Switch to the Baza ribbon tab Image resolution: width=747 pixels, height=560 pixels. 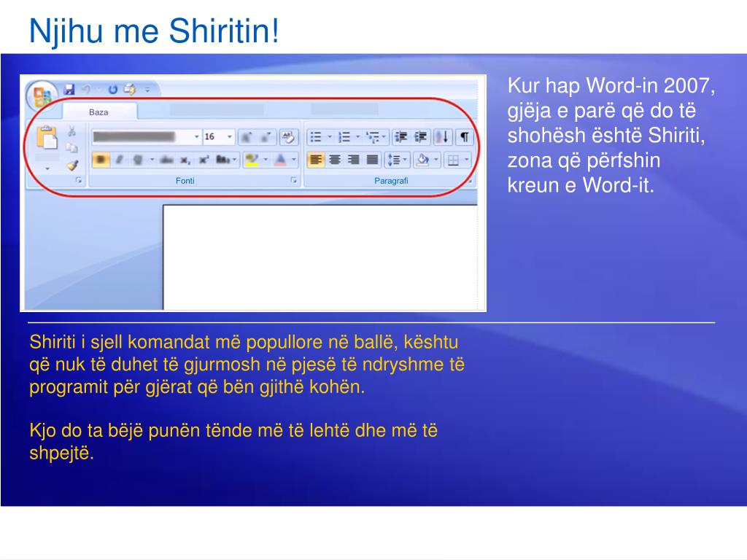98,112
